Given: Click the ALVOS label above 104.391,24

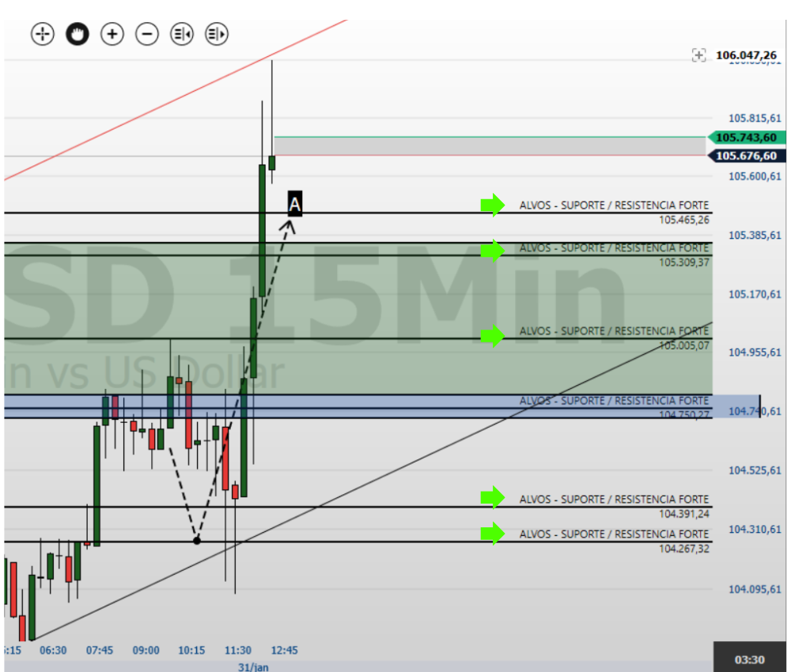Looking at the screenshot, I should 614,499.
